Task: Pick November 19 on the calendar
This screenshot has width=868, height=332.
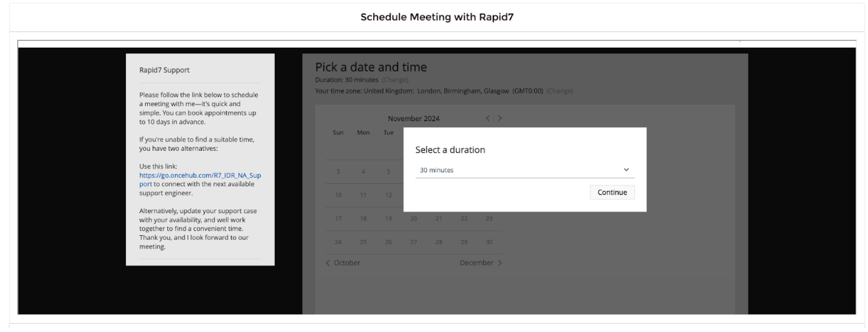Action: [388, 219]
